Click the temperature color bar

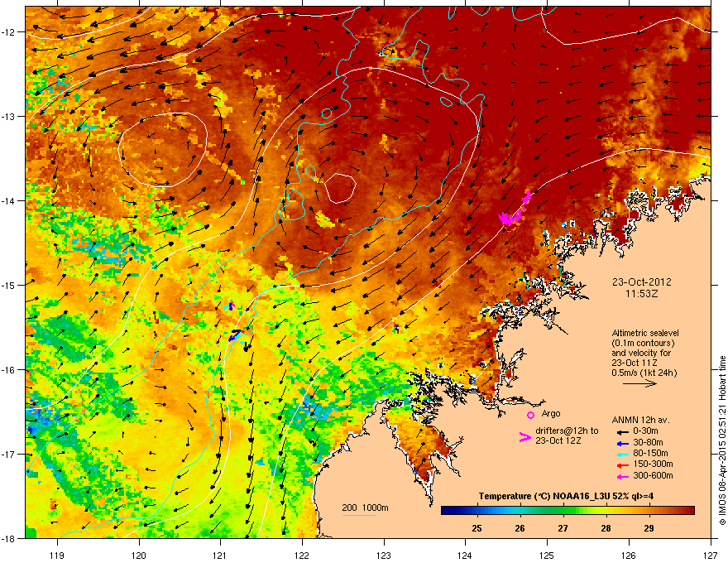[x=568, y=511]
